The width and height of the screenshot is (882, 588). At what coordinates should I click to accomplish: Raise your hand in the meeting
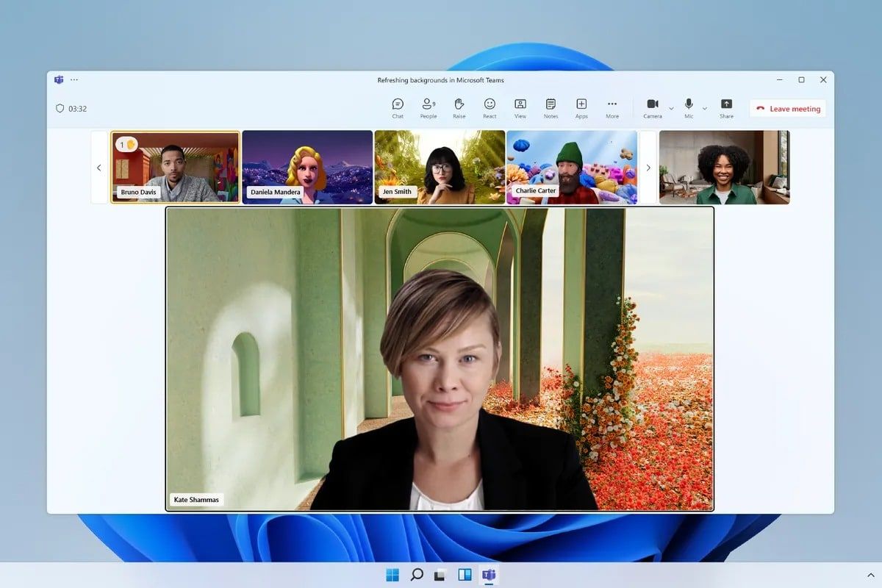[x=458, y=108]
